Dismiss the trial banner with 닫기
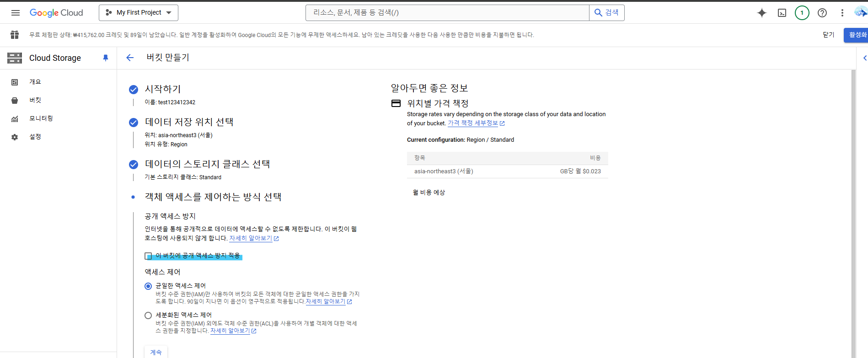 tap(829, 35)
